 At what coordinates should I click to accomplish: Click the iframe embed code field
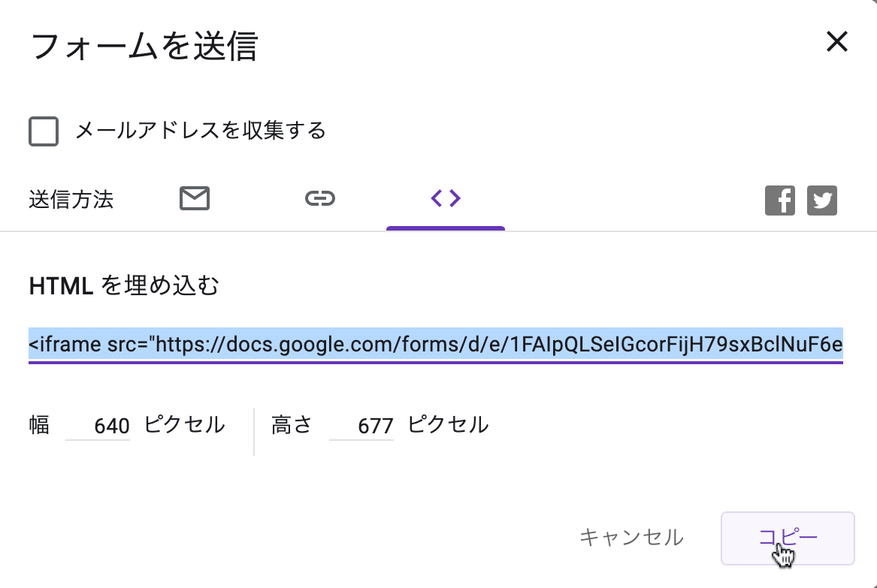pos(436,345)
